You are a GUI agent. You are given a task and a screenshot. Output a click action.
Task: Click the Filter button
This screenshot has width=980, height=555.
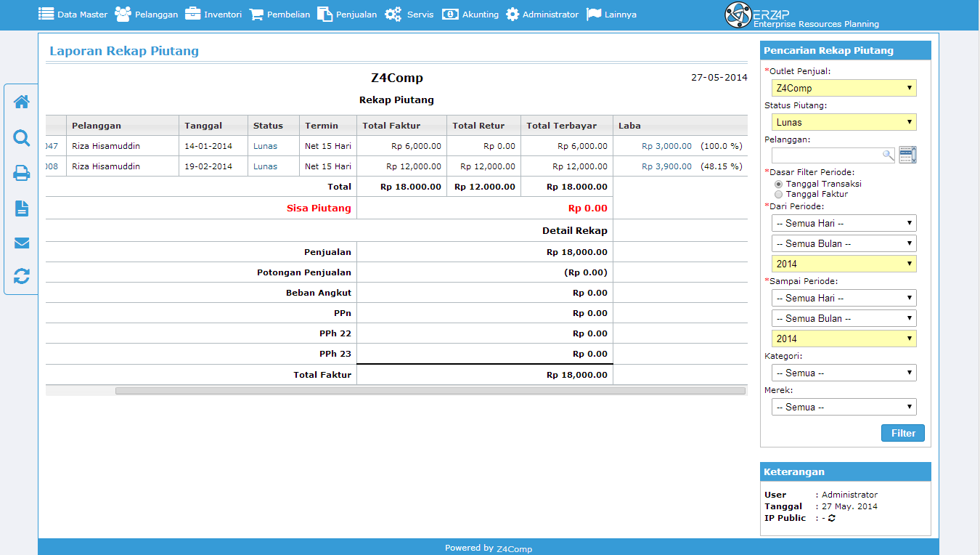[903, 433]
